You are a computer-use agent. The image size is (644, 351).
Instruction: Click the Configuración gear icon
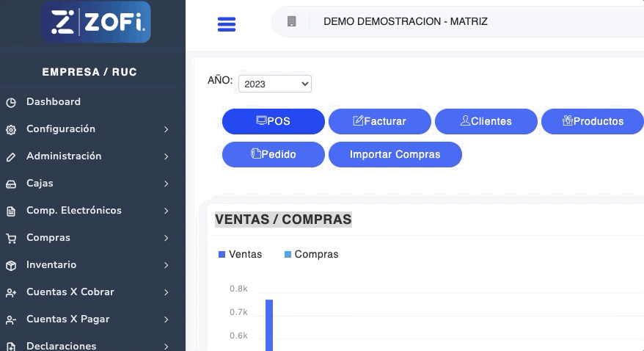click(x=11, y=129)
